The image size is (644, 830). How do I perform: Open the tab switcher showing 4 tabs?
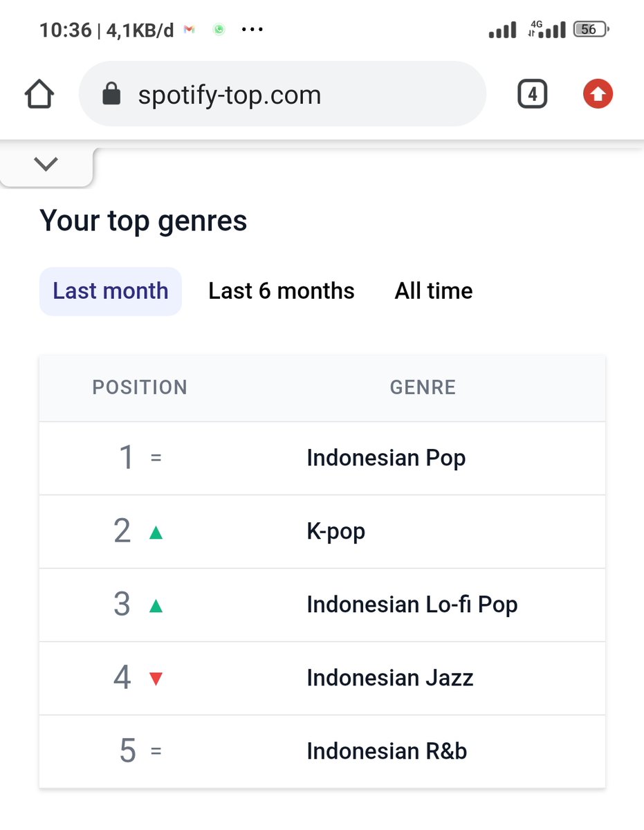pos(532,94)
